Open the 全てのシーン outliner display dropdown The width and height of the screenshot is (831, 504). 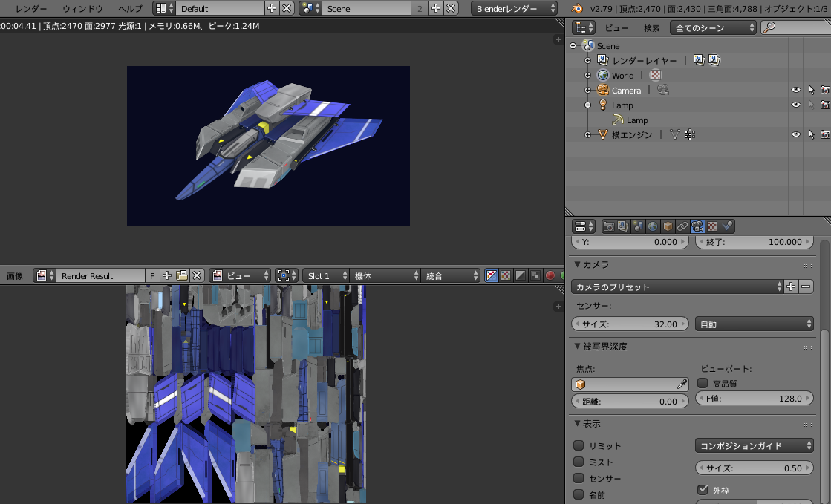pyautogui.click(x=714, y=27)
